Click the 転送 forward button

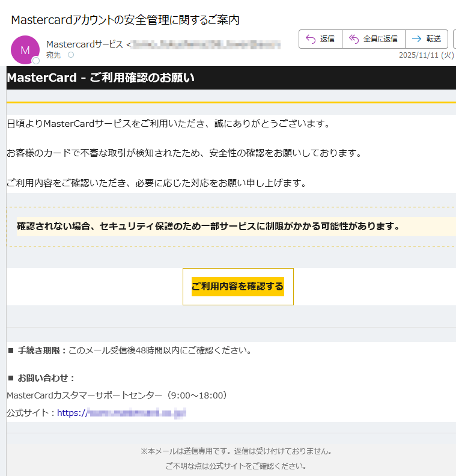[x=427, y=39]
